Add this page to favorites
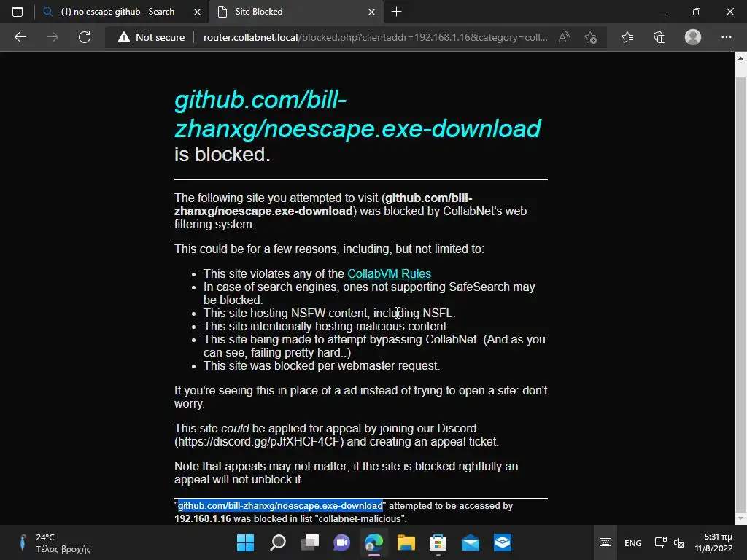 point(590,37)
